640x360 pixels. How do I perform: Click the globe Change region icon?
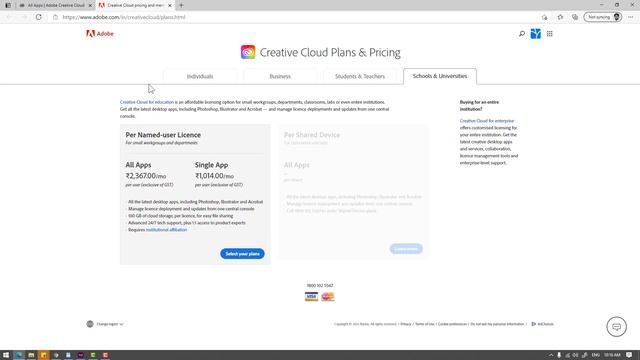[x=90, y=324]
